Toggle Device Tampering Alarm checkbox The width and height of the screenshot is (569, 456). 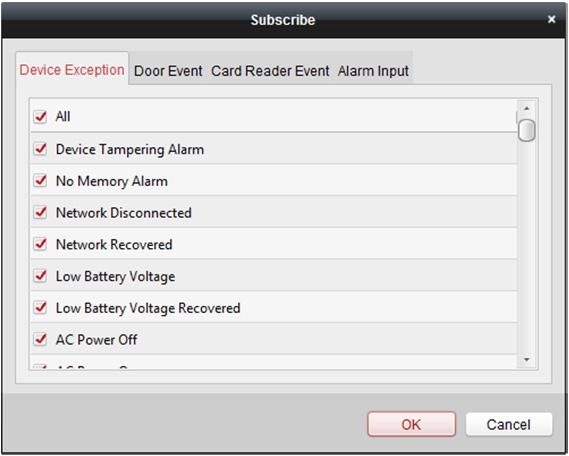coord(40,149)
